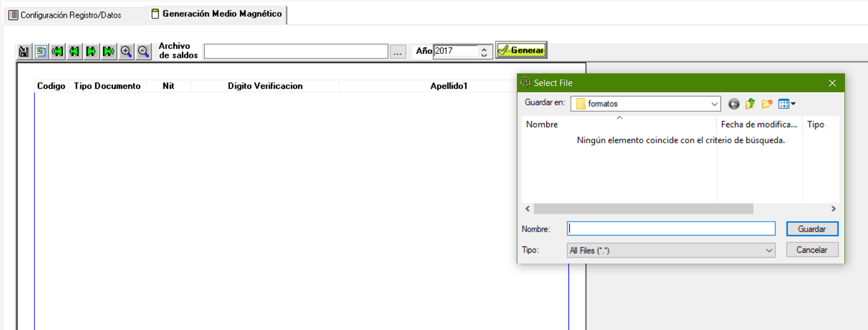The image size is (868, 330).
Task: Go up one folder level in dialog
Action: coord(750,104)
